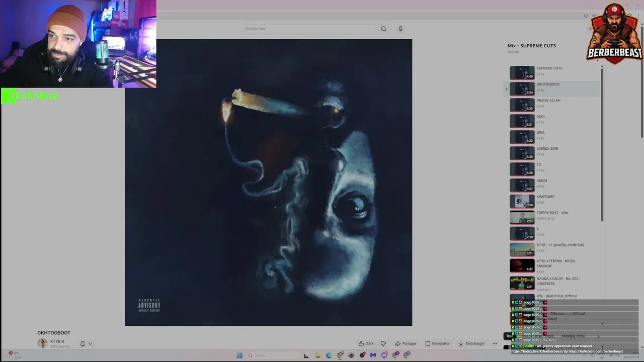
Task: Click the dislike thumbs-down icon
Action: [383, 343]
